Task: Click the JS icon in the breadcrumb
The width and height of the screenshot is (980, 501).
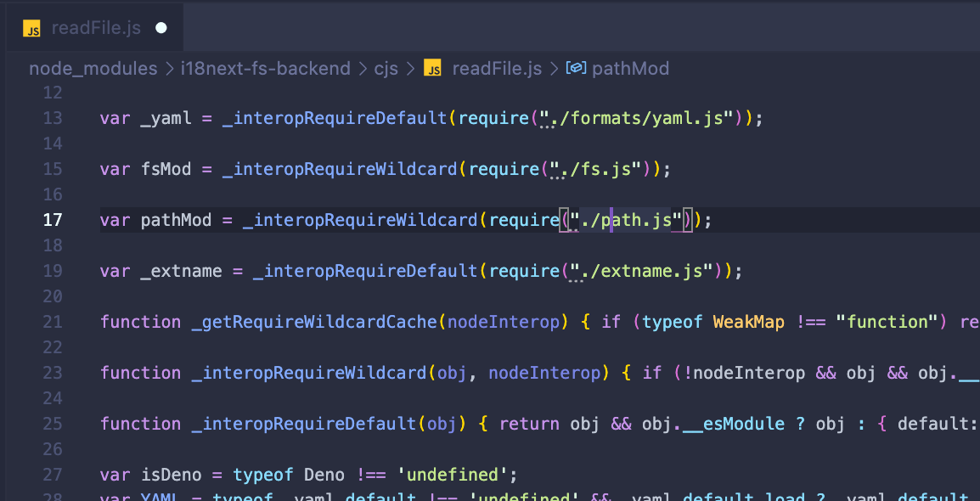Action: [432, 68]
